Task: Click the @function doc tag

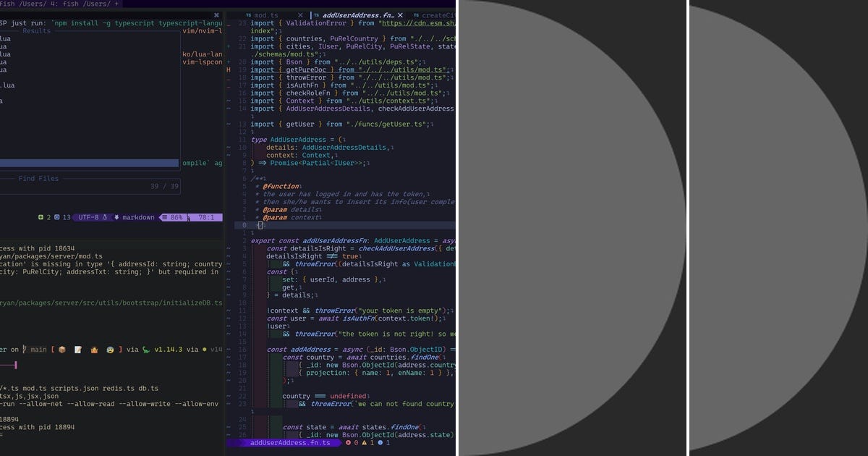Action: coord(281,186)
